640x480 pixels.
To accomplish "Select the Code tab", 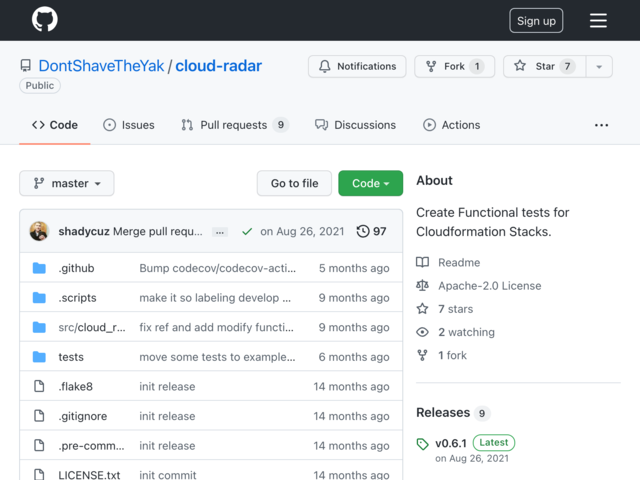I will [55, 125].
